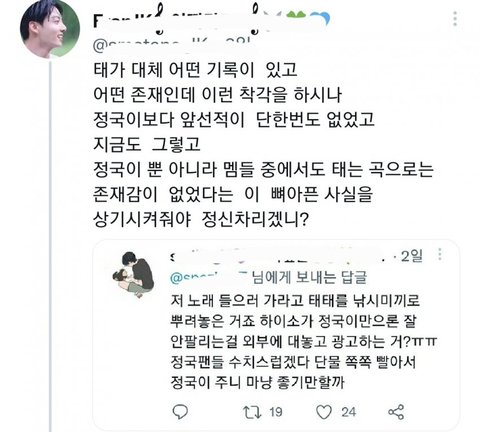
Task: Select main tweet text starting 태가 대체 어떤 기록이
Action: [x=263, y=144]
